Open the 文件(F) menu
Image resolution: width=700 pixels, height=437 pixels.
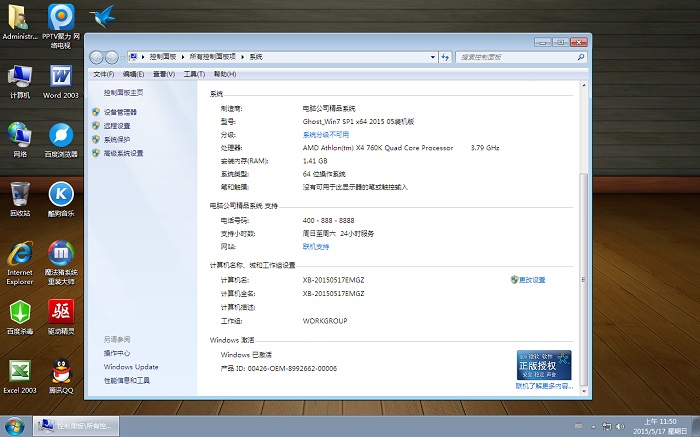103,74
